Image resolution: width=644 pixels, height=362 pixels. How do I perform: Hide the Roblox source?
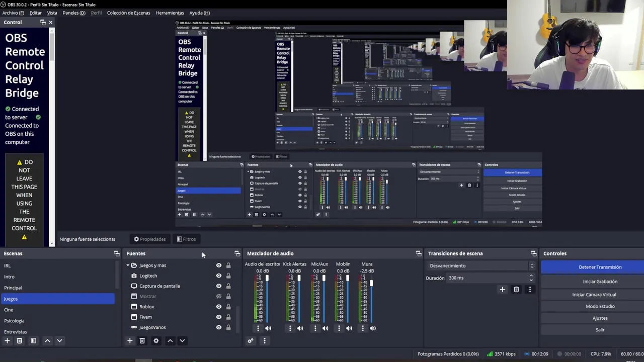tap(218, 307)
